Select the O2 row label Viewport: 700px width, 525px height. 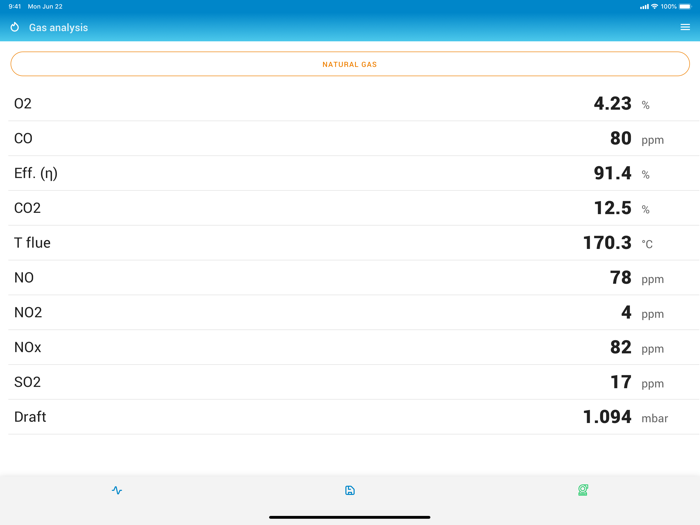pos(23,104)
